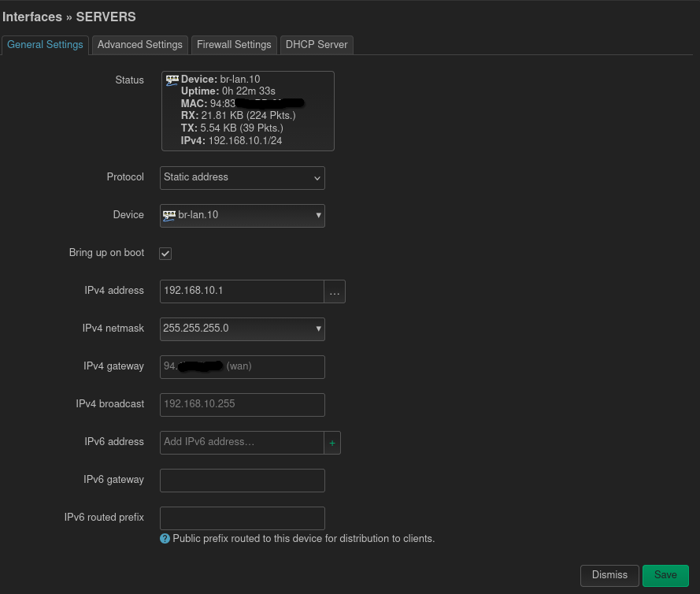
Task: Select the General Settings tab
Action: point(45,45)
